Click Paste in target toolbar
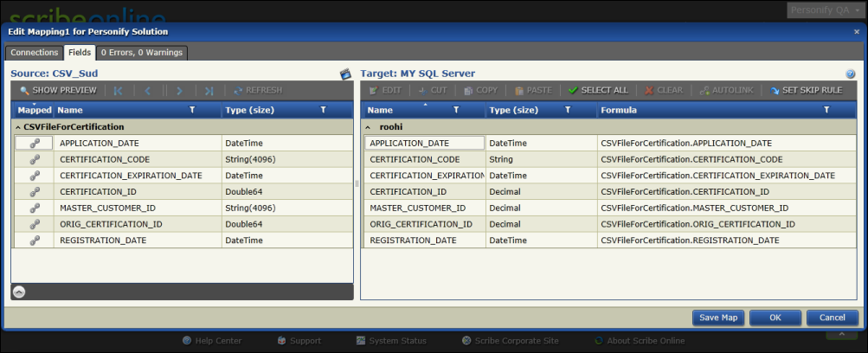The height and width of the screenshot is (353, 868). click(534, 90)
